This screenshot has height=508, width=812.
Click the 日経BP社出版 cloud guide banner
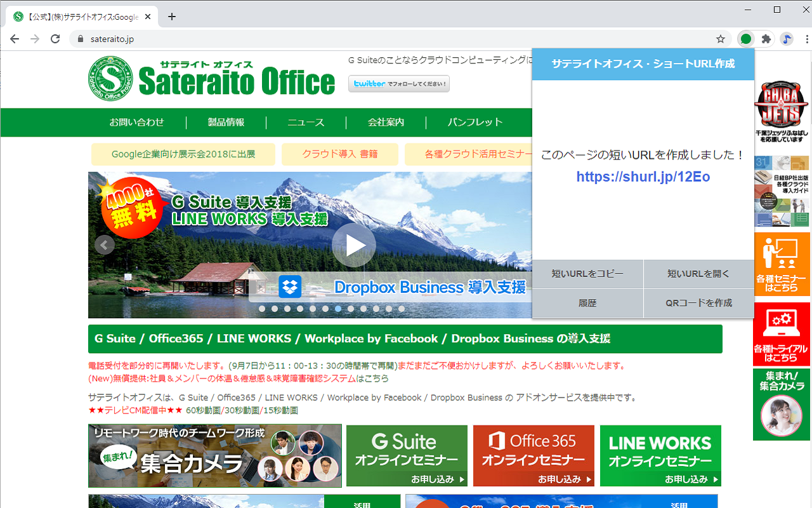click(782, 191)
